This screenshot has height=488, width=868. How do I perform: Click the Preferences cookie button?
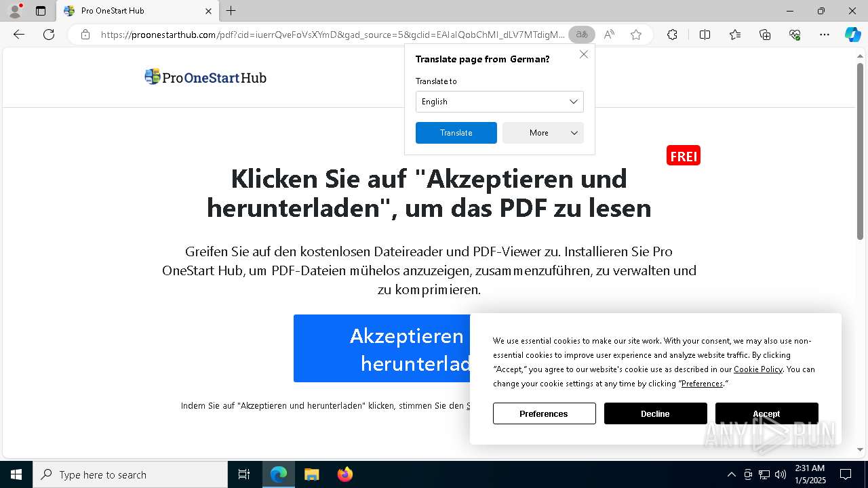tap(545, 413)
